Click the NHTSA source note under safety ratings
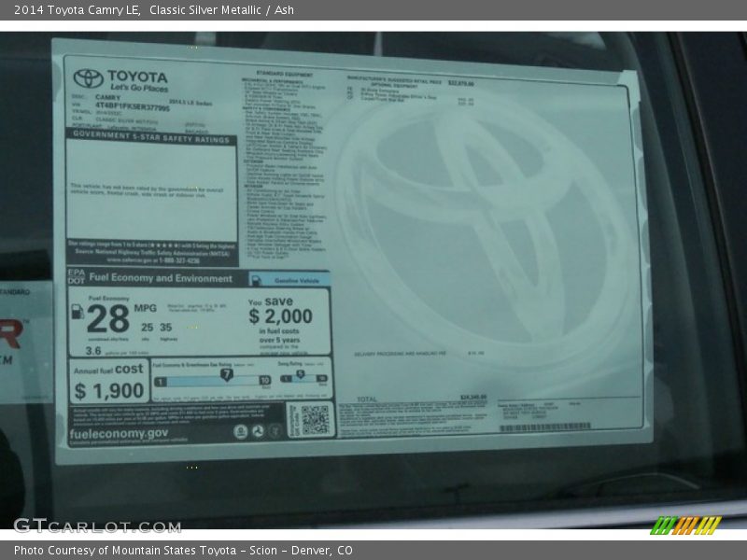This screenshot has width=747, height=560. (x=152, y=253)
